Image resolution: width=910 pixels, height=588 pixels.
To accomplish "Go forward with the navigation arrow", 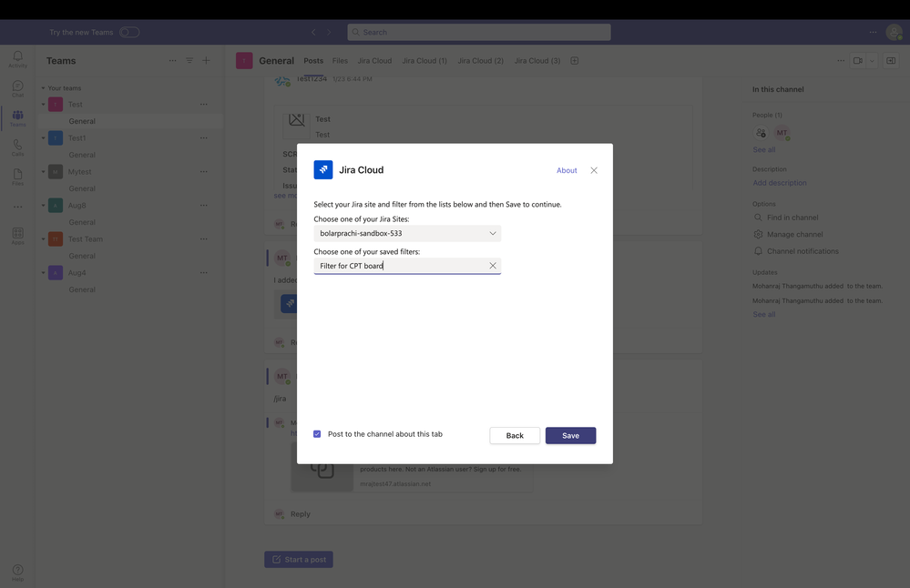I will pyautogui.click(x=329, y=32).
